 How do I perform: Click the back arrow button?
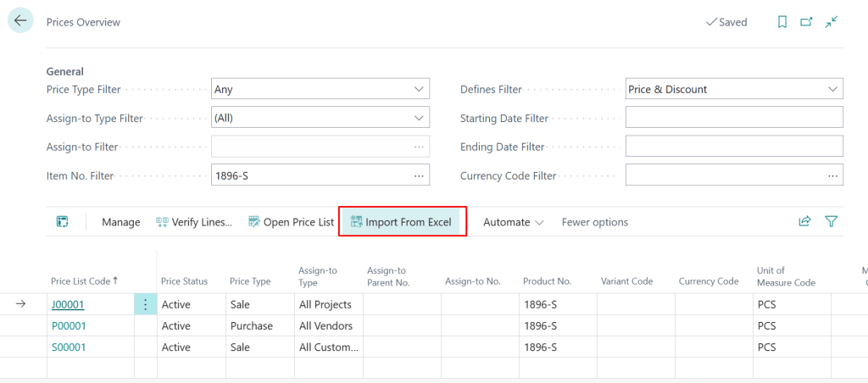pyautogui.click(x=20, y=21)
